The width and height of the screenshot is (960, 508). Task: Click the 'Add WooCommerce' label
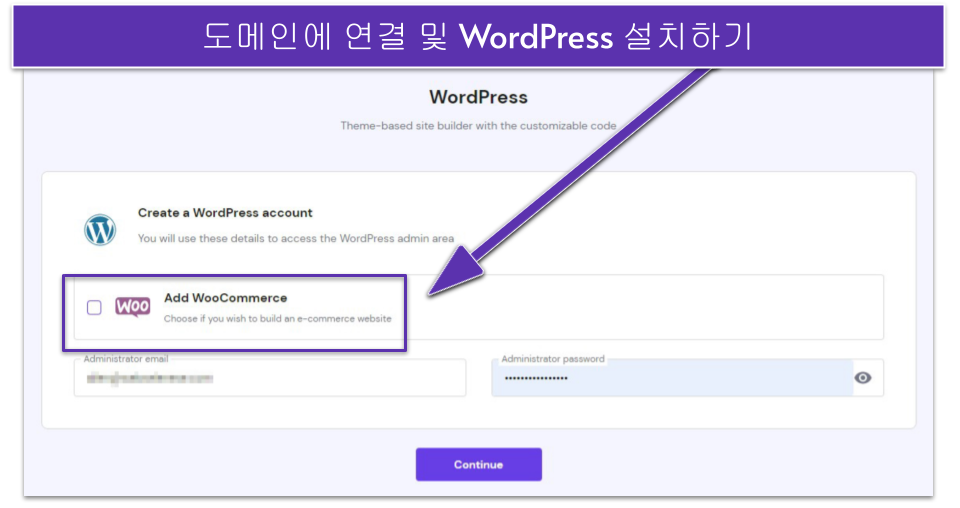click(x=225, y=298)
